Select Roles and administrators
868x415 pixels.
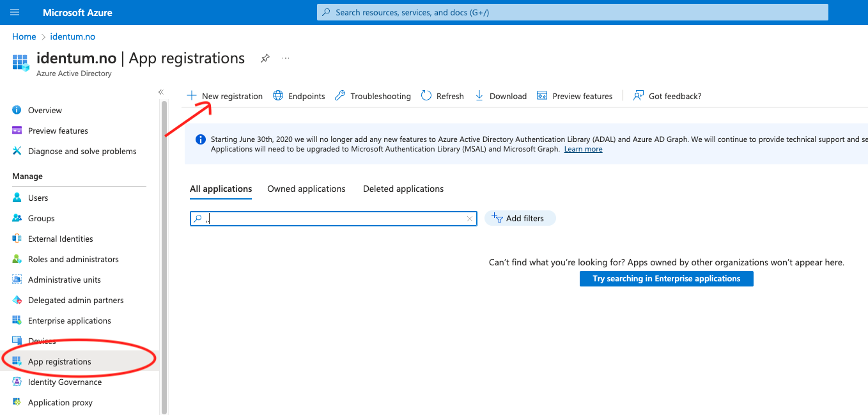pos(74,259)
